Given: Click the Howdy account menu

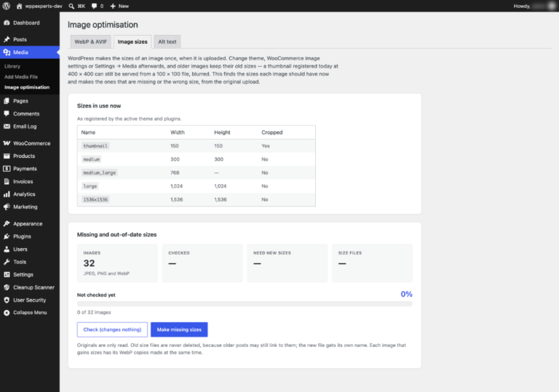Looking at the screenshot, I should click(x=534, y=6).
